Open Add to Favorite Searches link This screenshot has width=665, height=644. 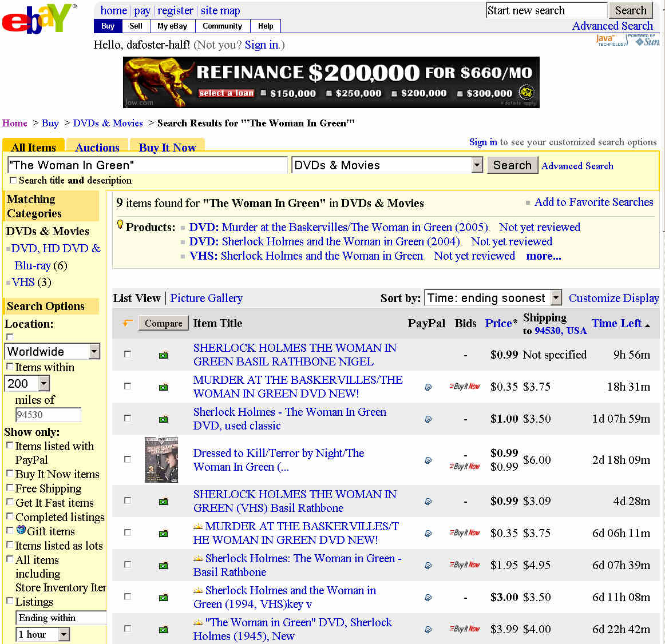coord(593,202)
